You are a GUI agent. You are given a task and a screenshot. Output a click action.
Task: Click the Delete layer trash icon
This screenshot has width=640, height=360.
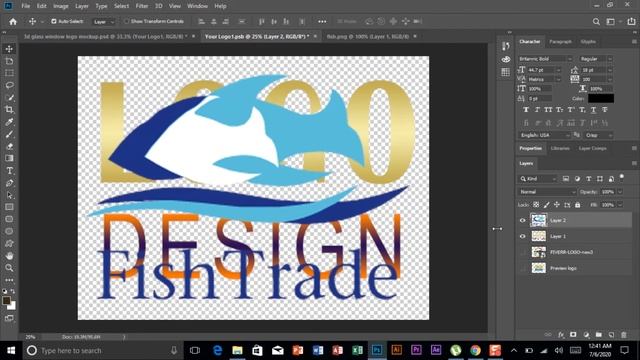(x=624, y=335)
